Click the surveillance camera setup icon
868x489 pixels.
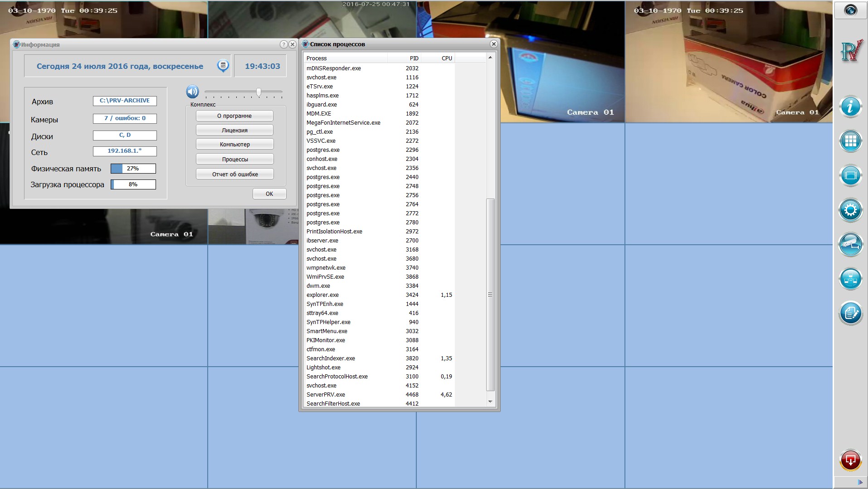coord(850,245)
